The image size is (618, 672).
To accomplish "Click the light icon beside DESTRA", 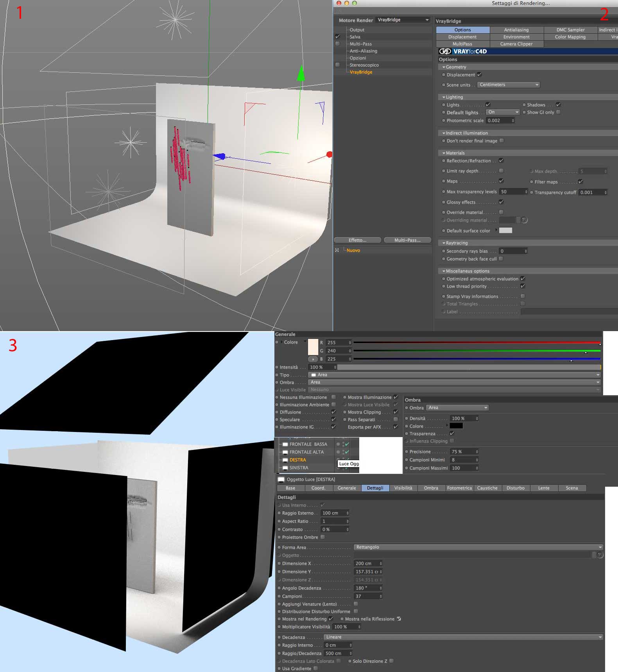I will [x=285, y=460].
